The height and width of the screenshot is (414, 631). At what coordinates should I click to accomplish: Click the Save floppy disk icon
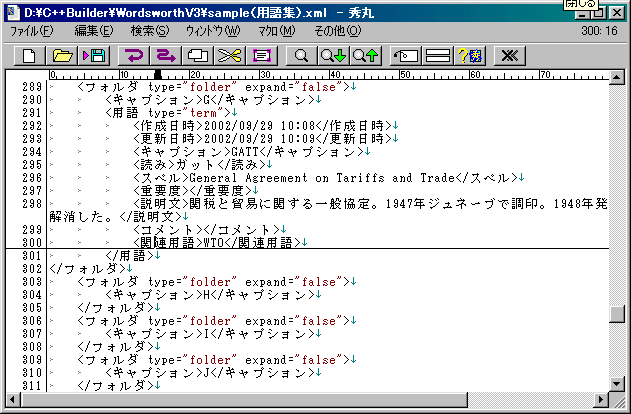(x=95, y=55)
